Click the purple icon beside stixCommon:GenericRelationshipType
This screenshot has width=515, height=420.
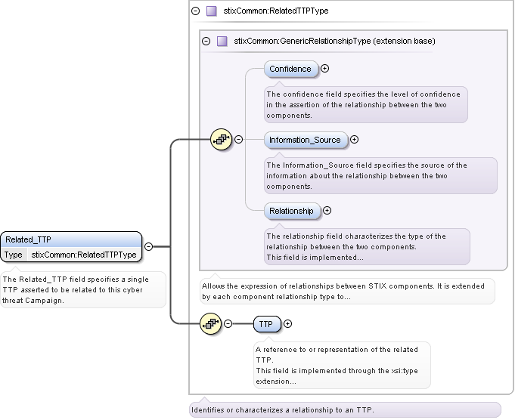(222, 42)
